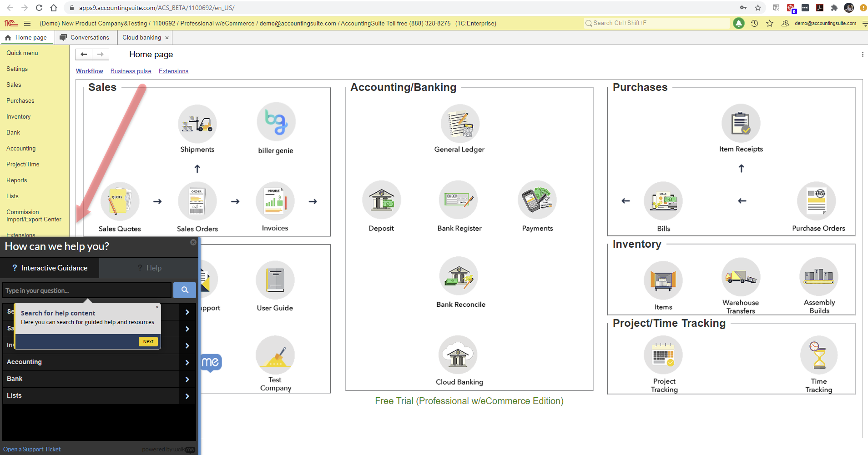Click Next in the help tooltip

point(148,342)
